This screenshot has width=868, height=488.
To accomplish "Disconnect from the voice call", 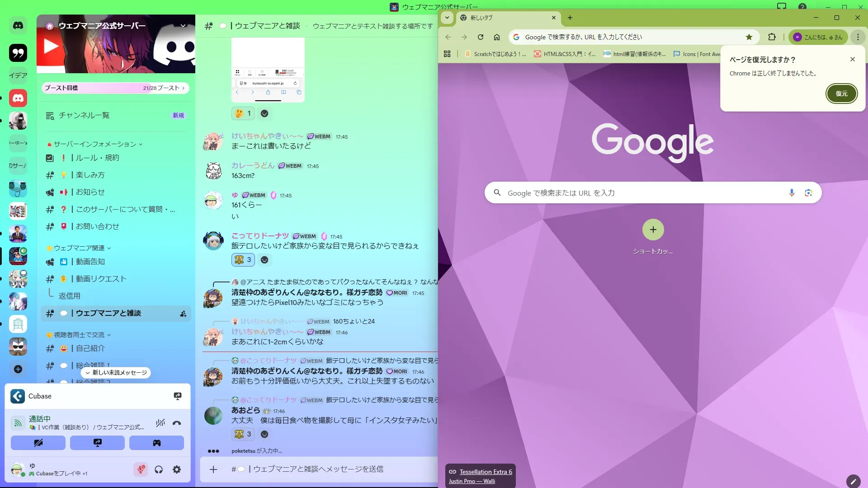I will pyautogui.click(x=177, y=423).
